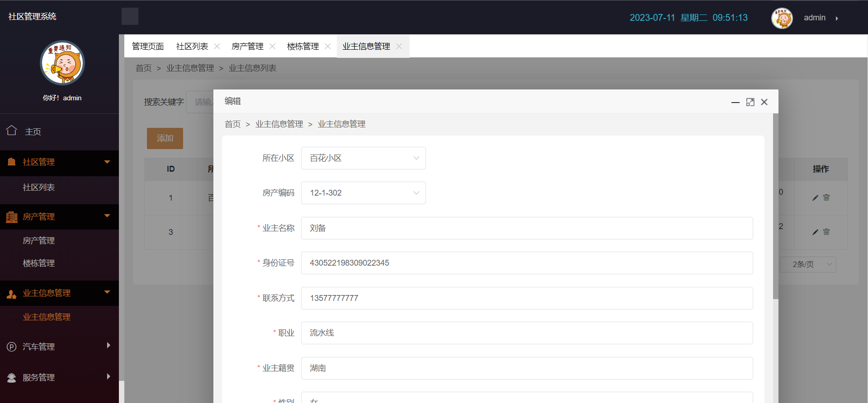Close the 业主信息管理 tab

(399, 46)
